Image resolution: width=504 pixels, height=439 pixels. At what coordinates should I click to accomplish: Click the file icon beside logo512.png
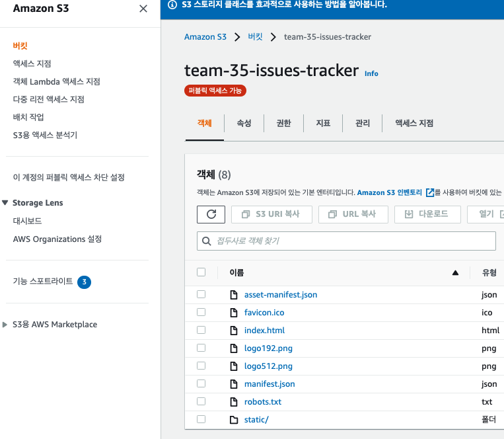click(234, 366)
